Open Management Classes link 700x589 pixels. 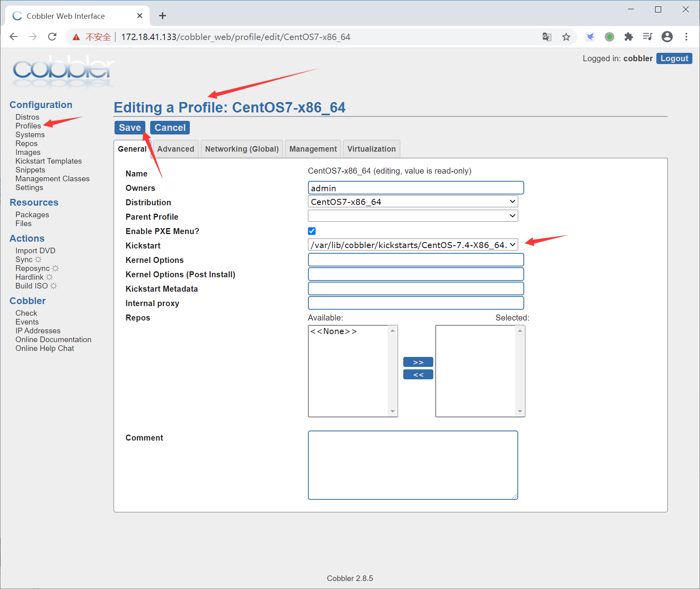tap(52, 178)
